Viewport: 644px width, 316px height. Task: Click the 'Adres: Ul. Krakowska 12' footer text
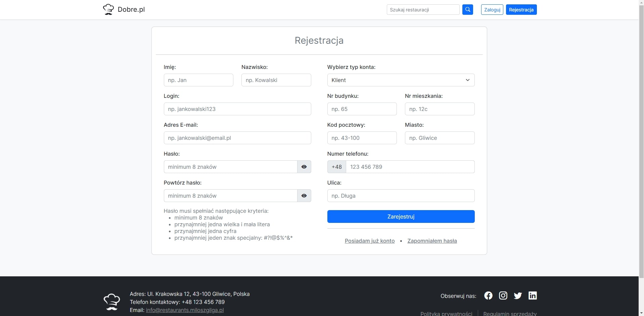click(x=190, y=294)
